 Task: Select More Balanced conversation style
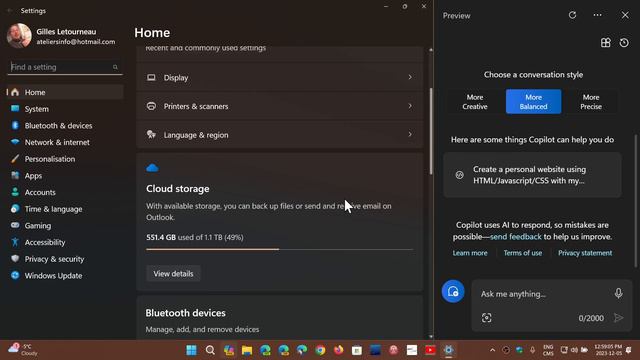533,102
